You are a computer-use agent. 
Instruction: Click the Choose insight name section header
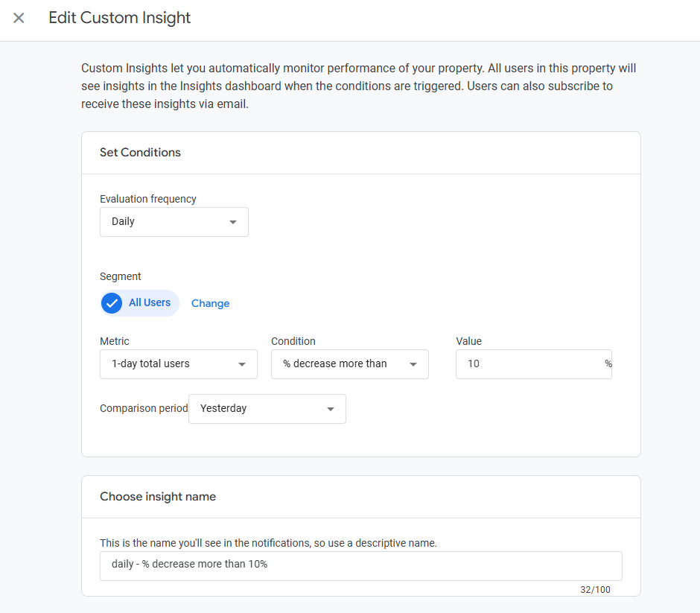click(158, 497)
